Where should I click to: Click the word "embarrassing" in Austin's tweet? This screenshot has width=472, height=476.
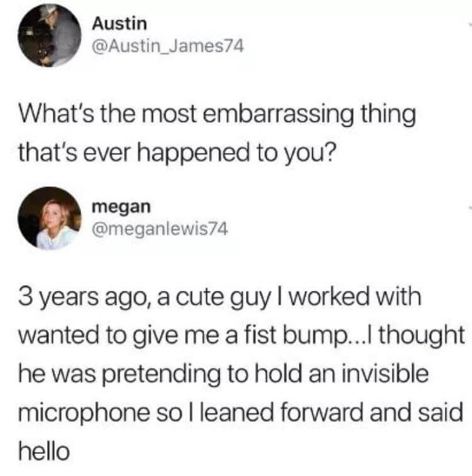point(278,115)
